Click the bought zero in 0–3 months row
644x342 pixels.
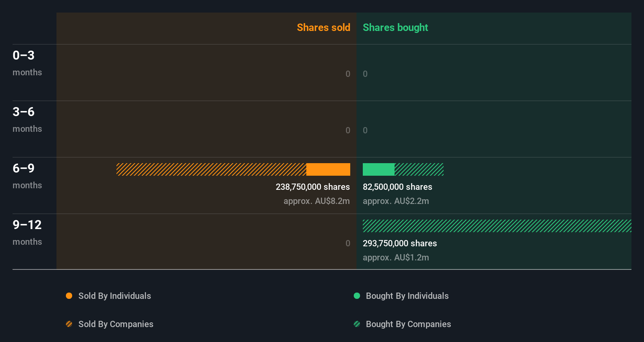click(365, 74)
